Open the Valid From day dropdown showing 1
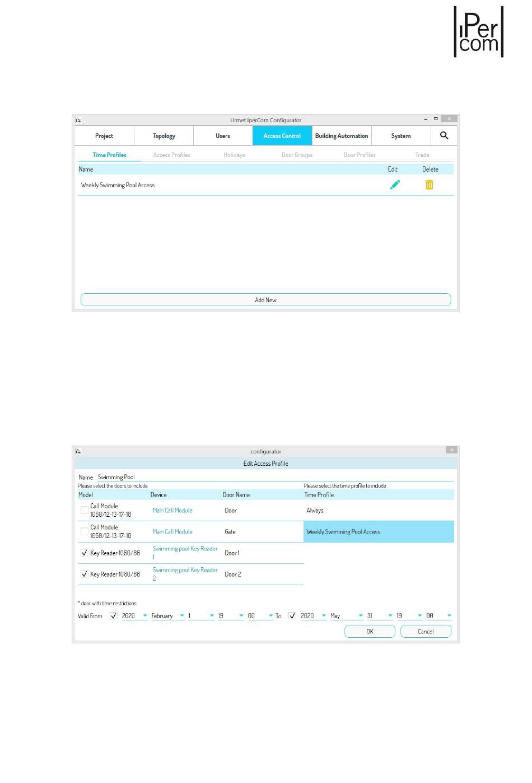The width and height of the screenshot is (532, 783). [201, 615]
